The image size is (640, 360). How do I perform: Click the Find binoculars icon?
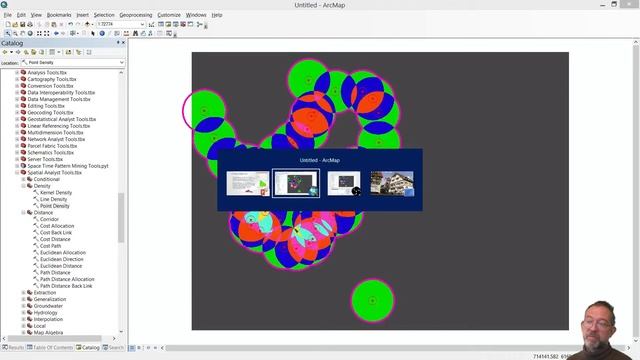point(136,33)
